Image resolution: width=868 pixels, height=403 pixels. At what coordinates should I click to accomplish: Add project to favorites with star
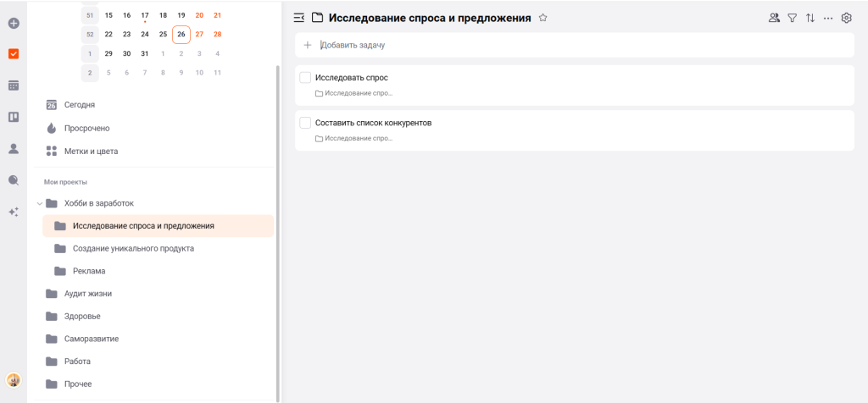pyautogui.click(x=543, y=18)
